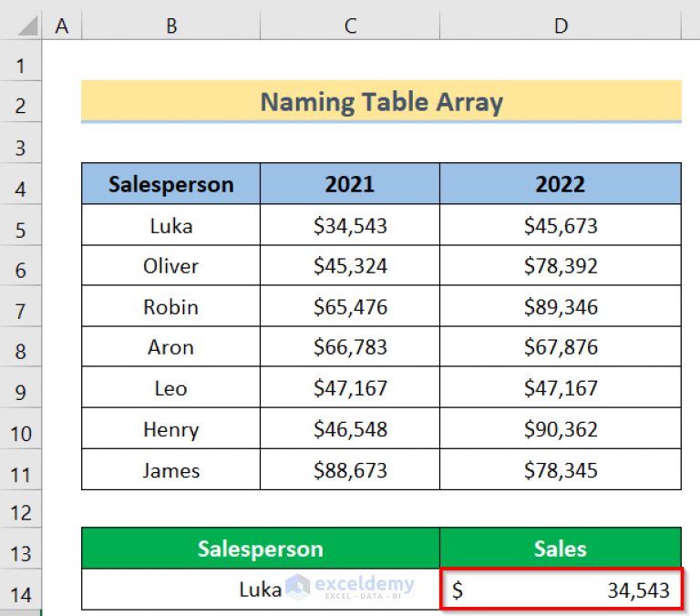Select the '$88,673' cell
700x616 pixels.
(x=350, y=469)
